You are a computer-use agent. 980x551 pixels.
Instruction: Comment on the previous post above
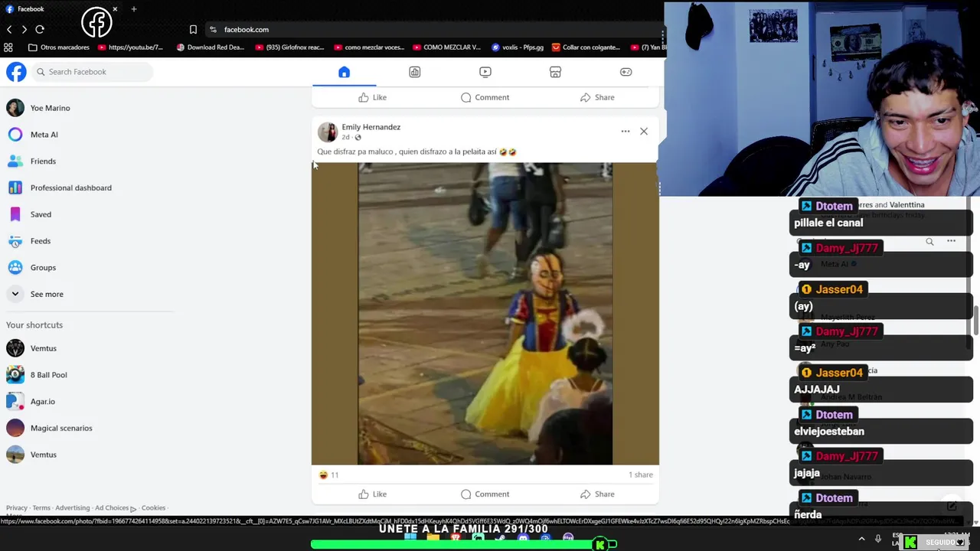pos(485,97)
